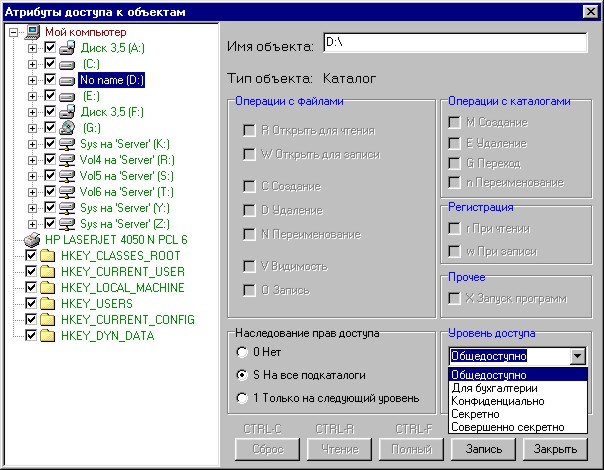Viewport: 604px width, 470px height.
Task: Click the network drive icon for Sys на 'Server' (Y:)
Action: tap(67, 208)
